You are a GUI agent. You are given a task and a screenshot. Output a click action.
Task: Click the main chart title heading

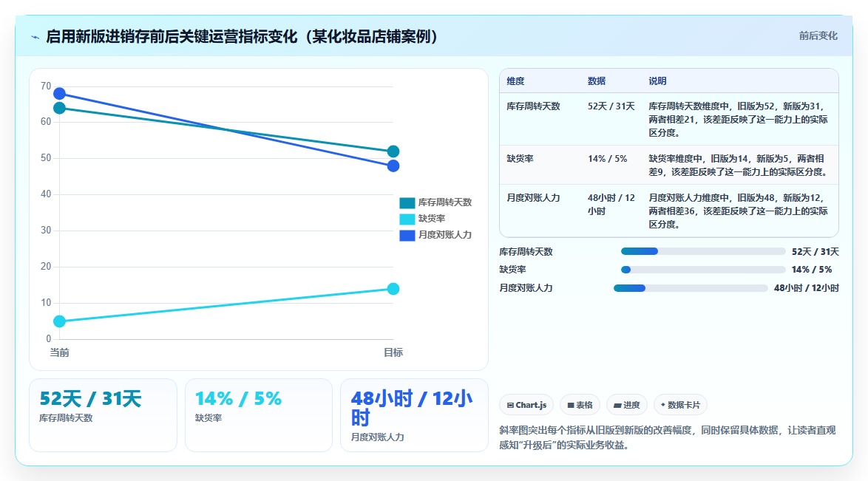pos(243,36)
